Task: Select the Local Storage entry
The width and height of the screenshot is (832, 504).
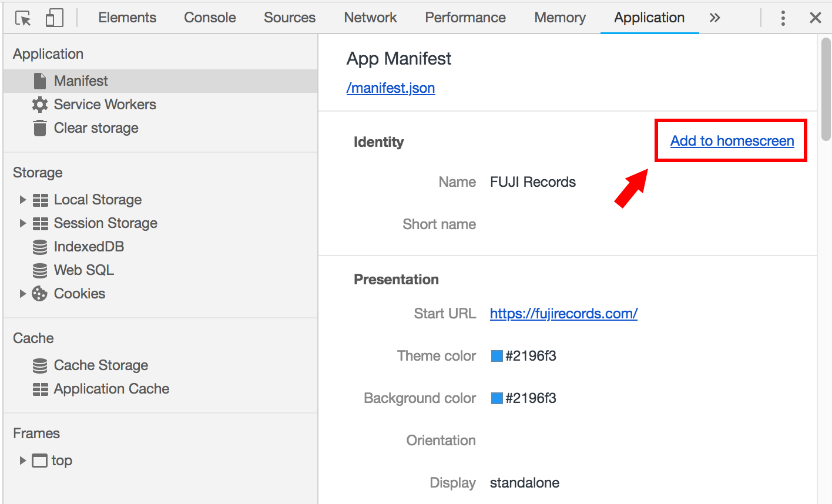Action: [x=98, y=200]
